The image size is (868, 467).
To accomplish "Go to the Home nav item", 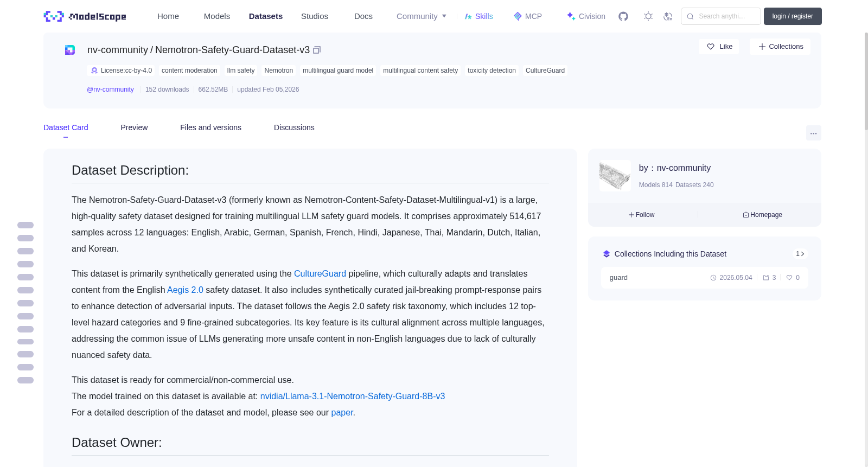I will (168, 16).
